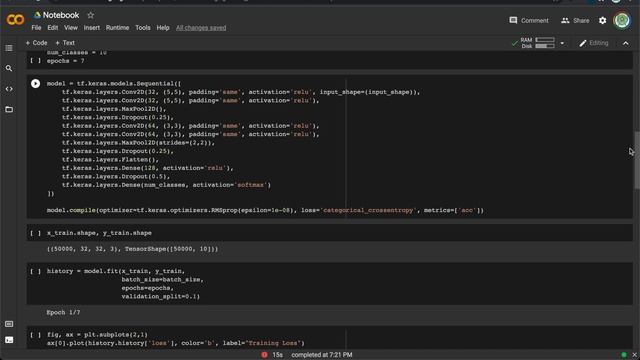This screenshot has height=360, width=640.
Task: Click the model.compile code line
Action: [x=265, y=211]
